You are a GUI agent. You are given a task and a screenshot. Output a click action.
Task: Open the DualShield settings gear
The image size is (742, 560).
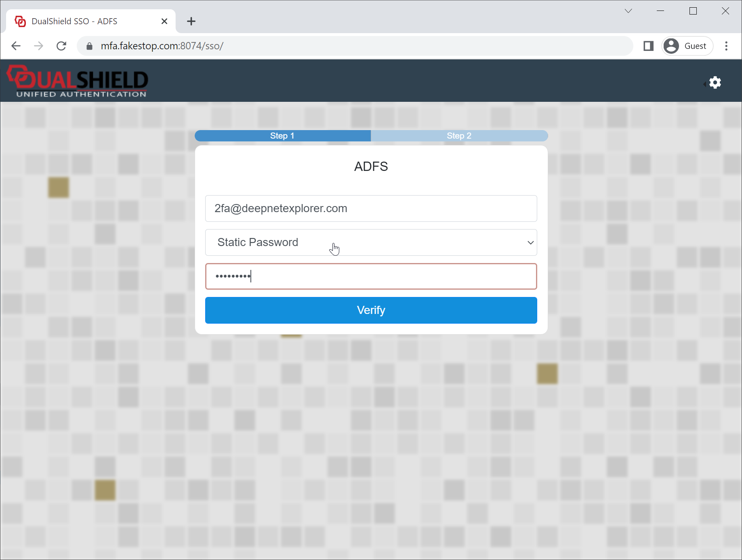tap(715, 83)
